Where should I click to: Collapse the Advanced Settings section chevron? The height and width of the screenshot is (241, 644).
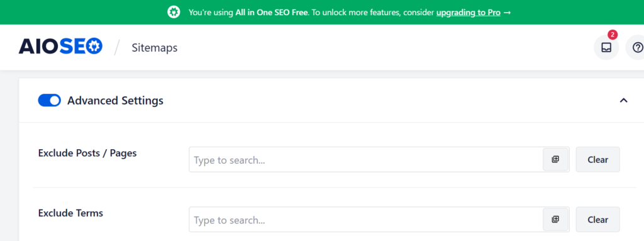point(623,100)
